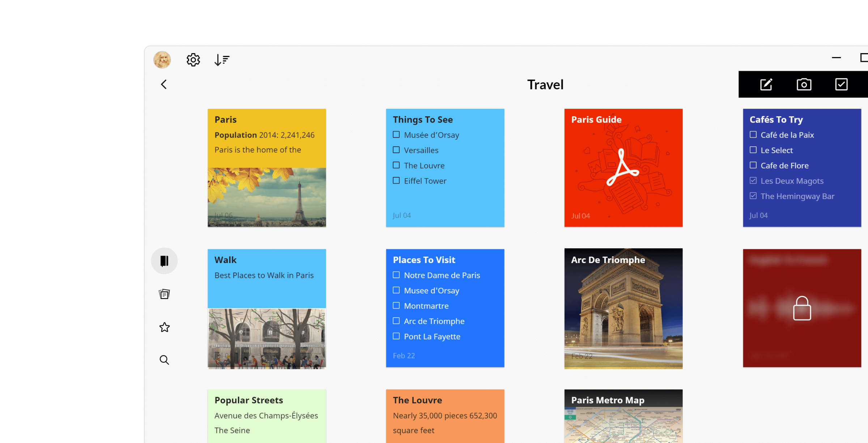Open the all notes sidebar view
This screenshot has width=868, height=443.
(x=164, y=294)
